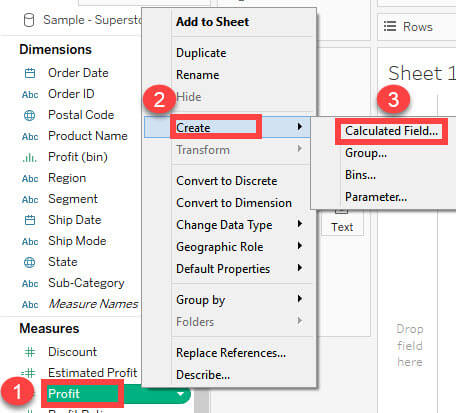Click the Order Date calendar icon
Image resolution: width=456 pixels, height=413 pixels.
pos(30,73)
